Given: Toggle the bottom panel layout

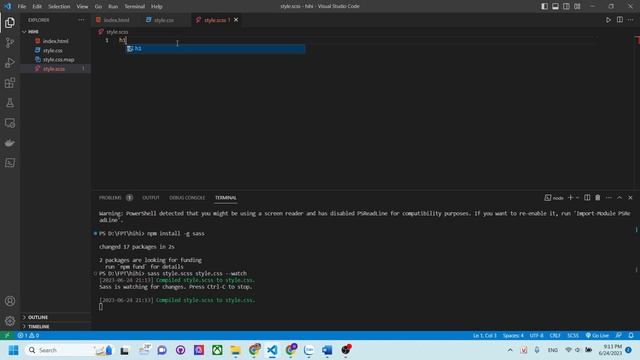Looking at the screenshot, I should tap(556, 6).
